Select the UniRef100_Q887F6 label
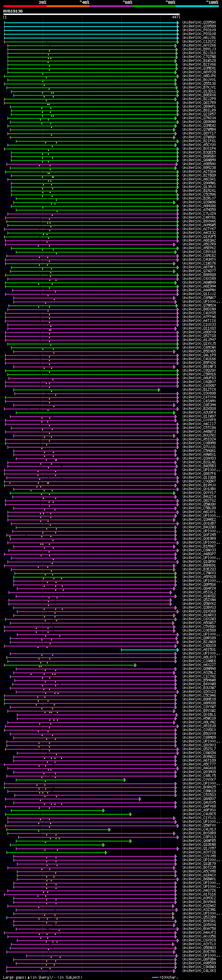This screenshot has height=980, width=222. click(199, 474)
